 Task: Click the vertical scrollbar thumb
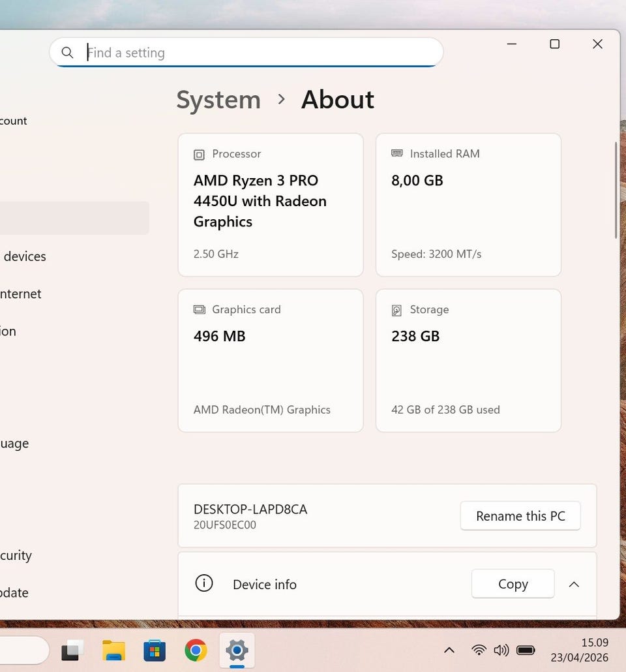(616, 189)
